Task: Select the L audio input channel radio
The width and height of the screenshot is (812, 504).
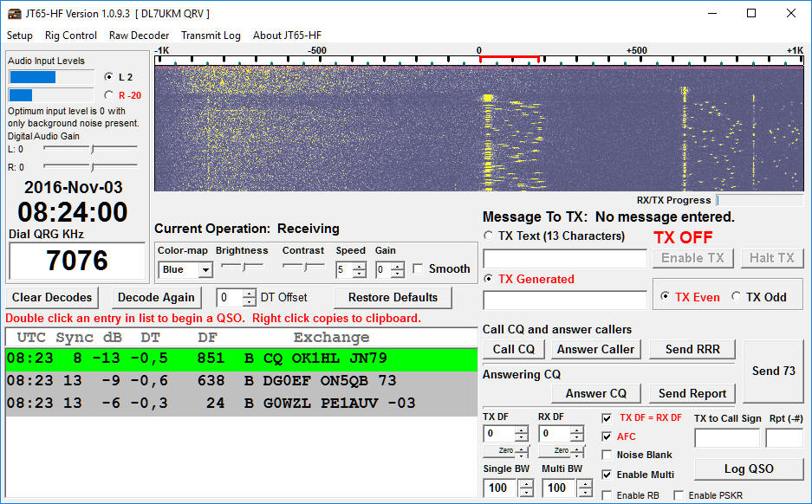Action: [x=108, y=76]
